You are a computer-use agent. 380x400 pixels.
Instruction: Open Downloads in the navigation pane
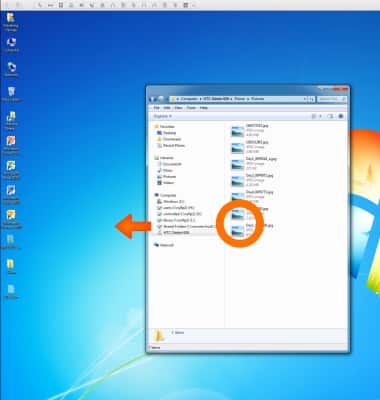pyautogui.click(x=169, y=139)
